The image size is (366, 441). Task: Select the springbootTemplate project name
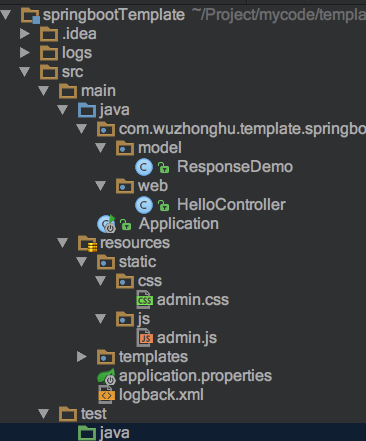(114, 15)
